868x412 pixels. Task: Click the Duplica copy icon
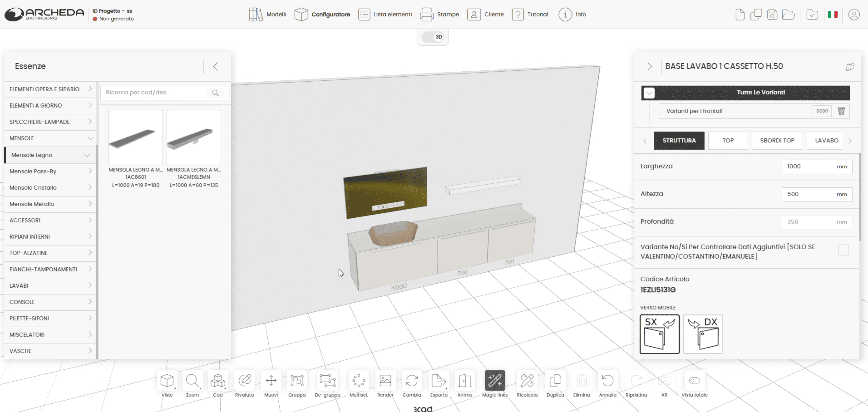point(555,381)
